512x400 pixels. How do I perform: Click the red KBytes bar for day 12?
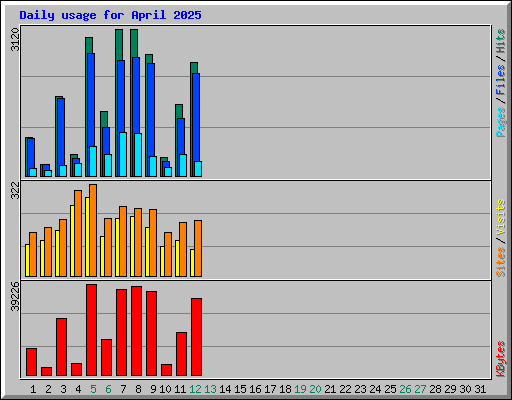click(x=196, y=337)
